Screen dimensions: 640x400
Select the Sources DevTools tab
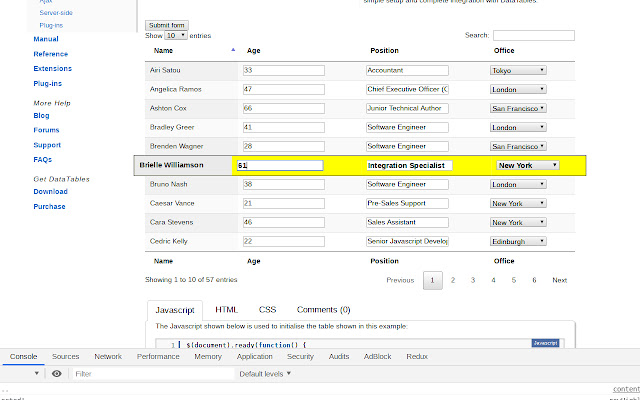(x=66, y=356)
